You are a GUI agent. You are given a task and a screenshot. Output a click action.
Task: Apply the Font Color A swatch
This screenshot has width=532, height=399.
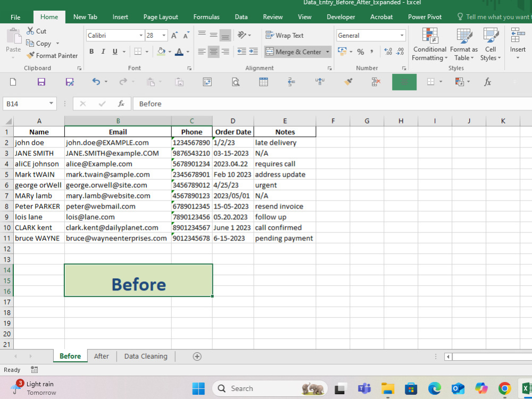coord(179,52)
